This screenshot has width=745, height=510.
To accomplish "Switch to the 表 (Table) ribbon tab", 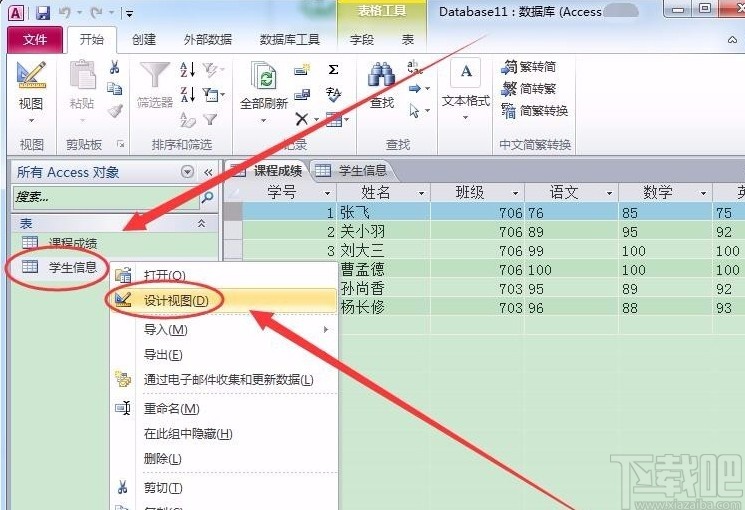I will [408, 39].
